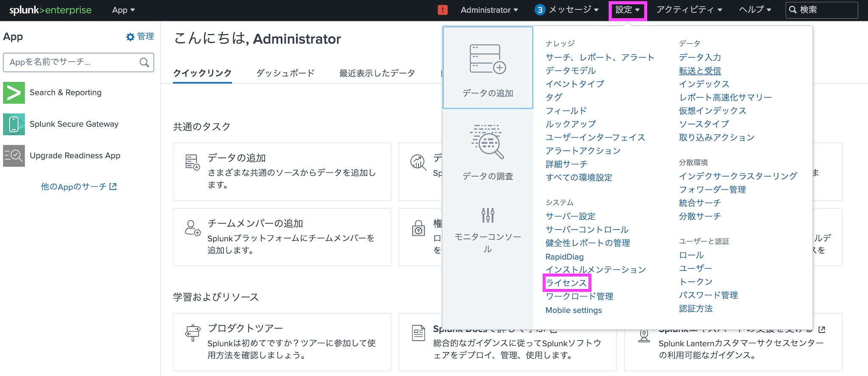Viewport: 868px width, 376px height.
Task: Open the Upgrade Readiness App icon
Action: pyautogui.click(x=14, y=156)
